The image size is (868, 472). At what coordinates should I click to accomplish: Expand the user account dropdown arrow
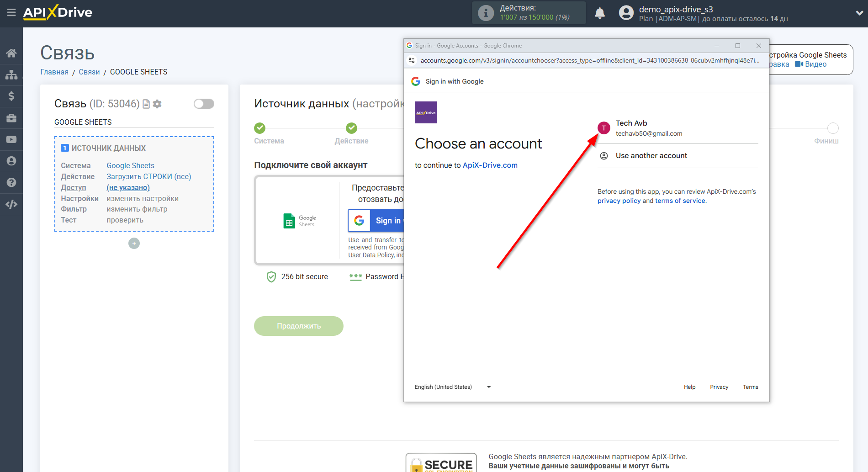pyautogui.click(x=859, y=13)
